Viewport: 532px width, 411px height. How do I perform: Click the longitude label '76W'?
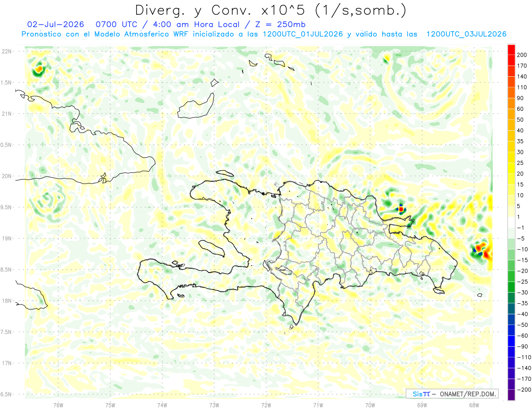click(x=58, y=405)
